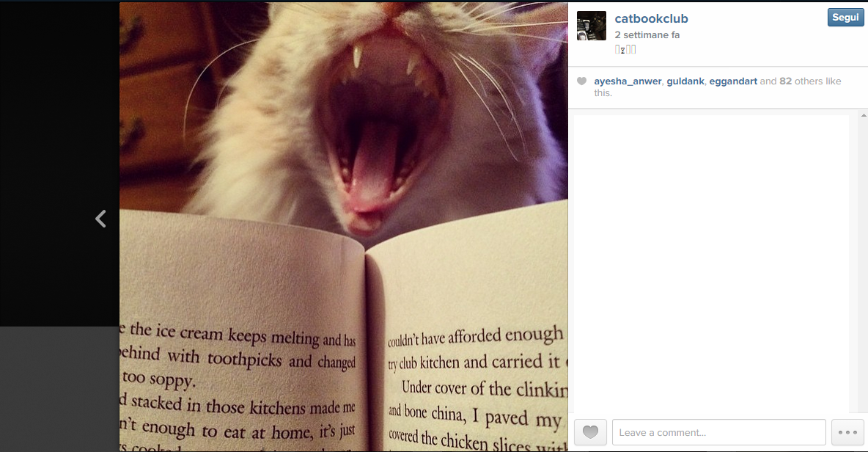Click the emoji caption under timestamp

[x=625, y=49]
